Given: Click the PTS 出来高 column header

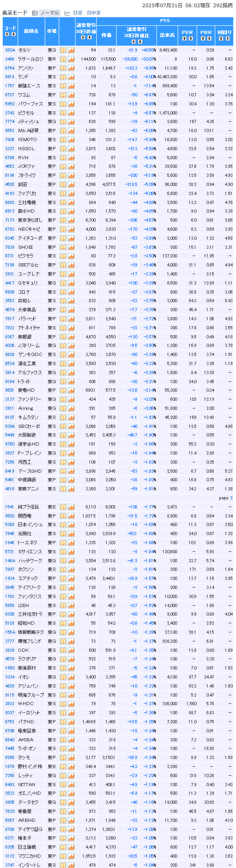Looking at the screenshot, I should 167,35.
